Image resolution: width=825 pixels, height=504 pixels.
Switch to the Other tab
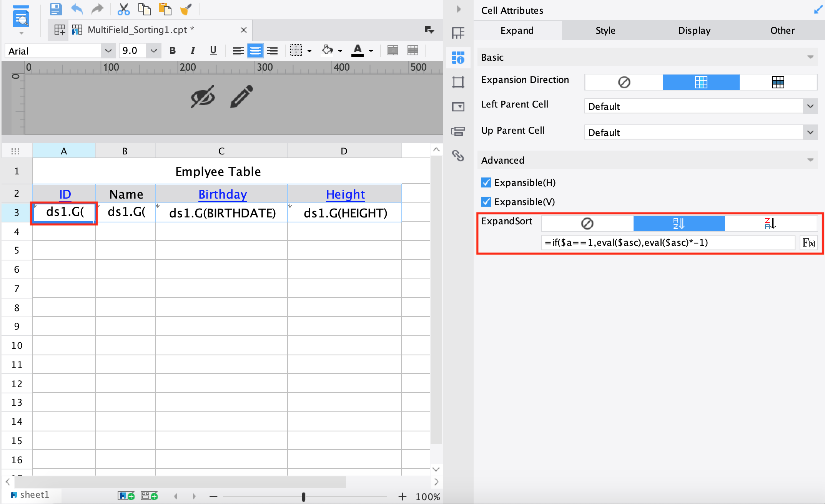point(782,30)
